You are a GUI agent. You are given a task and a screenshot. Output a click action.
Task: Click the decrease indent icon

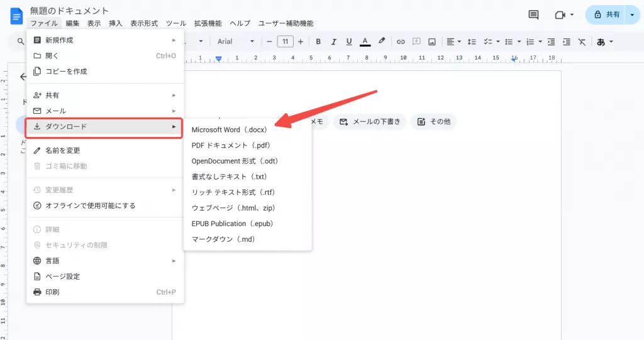(x=551, y=41)
